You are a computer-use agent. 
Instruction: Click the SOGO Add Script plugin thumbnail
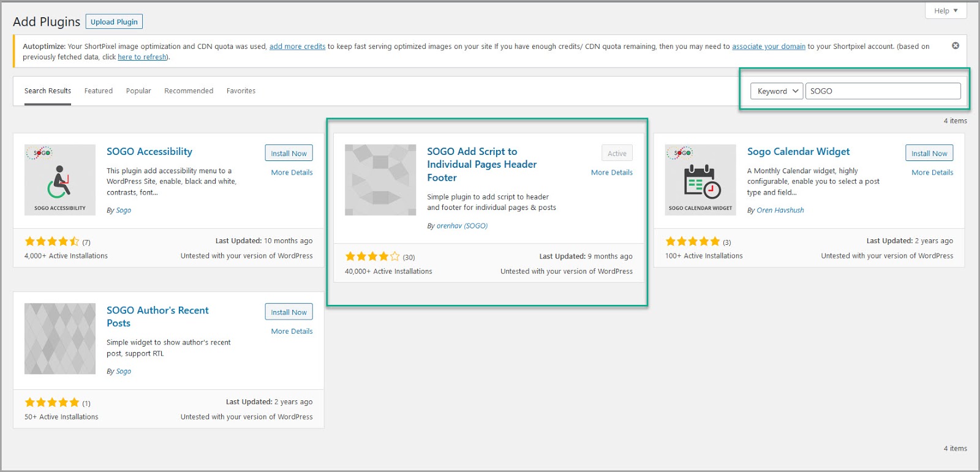[x=380, y=180]
